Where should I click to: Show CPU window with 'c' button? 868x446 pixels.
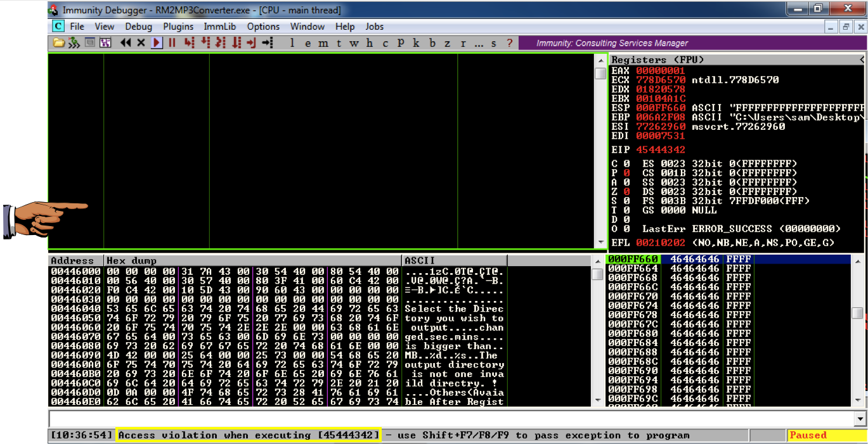pos(385,43)
